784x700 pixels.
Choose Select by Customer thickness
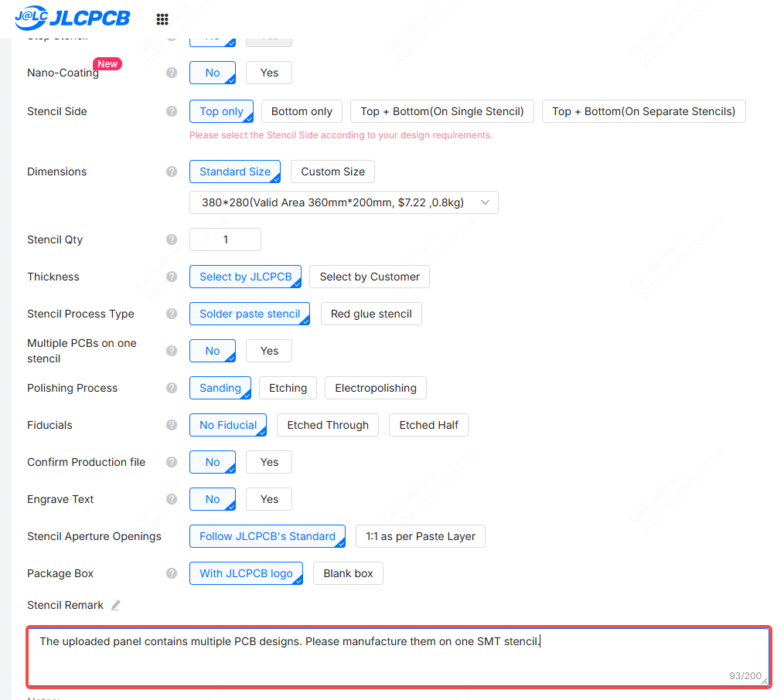[370, 277]
